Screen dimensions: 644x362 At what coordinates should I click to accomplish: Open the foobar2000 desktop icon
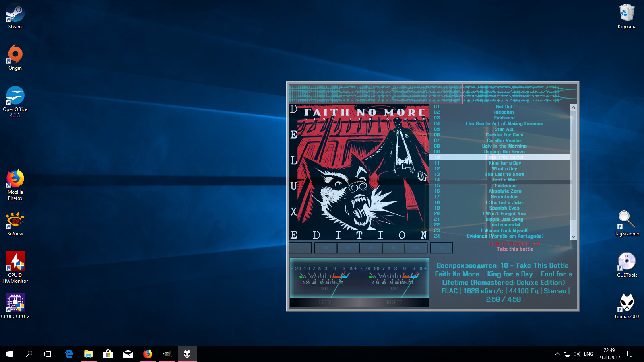[x=627, y=306]
